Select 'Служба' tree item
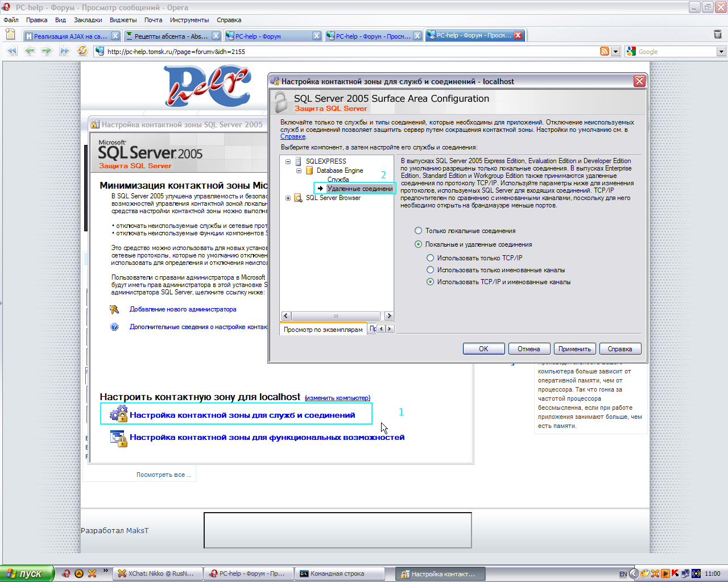 point(338,180)
